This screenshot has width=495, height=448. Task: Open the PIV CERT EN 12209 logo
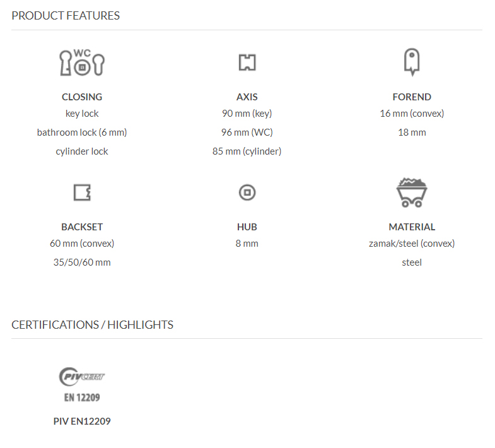(82, 384)
